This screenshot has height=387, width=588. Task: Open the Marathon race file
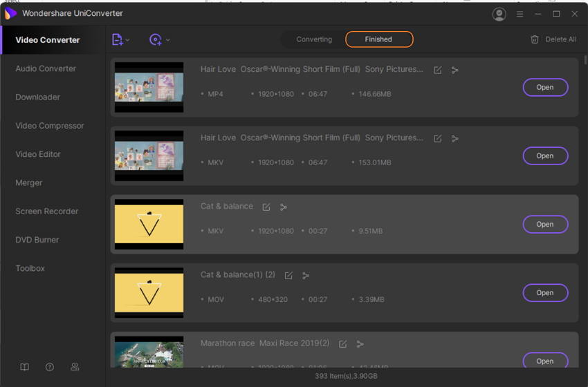click(x=545, y=361)
